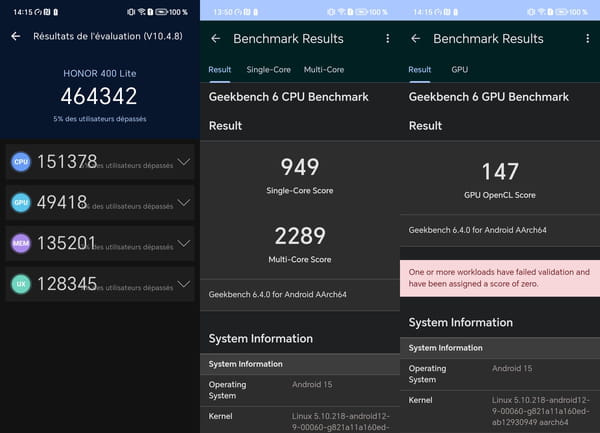The width and height of the screenshot is (600, 433).
Task: Tap Geekbench 6.4.0 version in CPU screen
Action: (277, 295)
